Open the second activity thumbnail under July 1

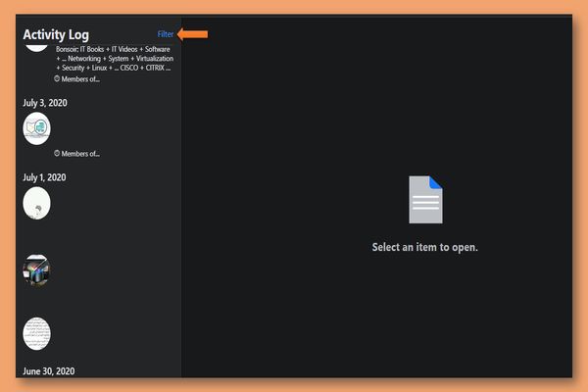point(36,270)
